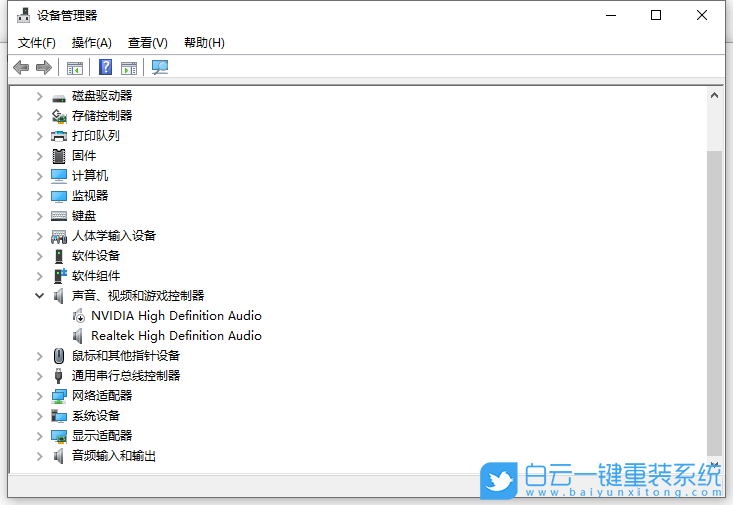Click the 显示适配器 display adapter icon

[x=59, y=436]
